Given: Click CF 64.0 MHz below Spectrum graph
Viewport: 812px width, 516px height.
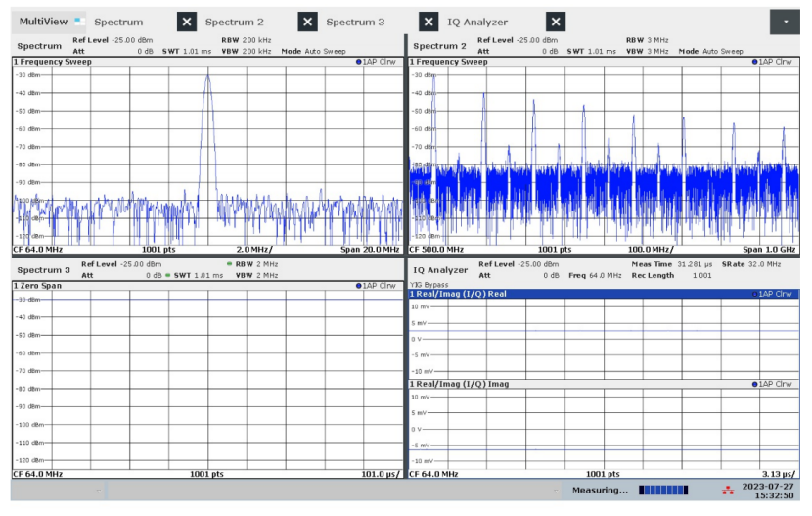Looking at the screenshot, I should click(x=38, y=250).
